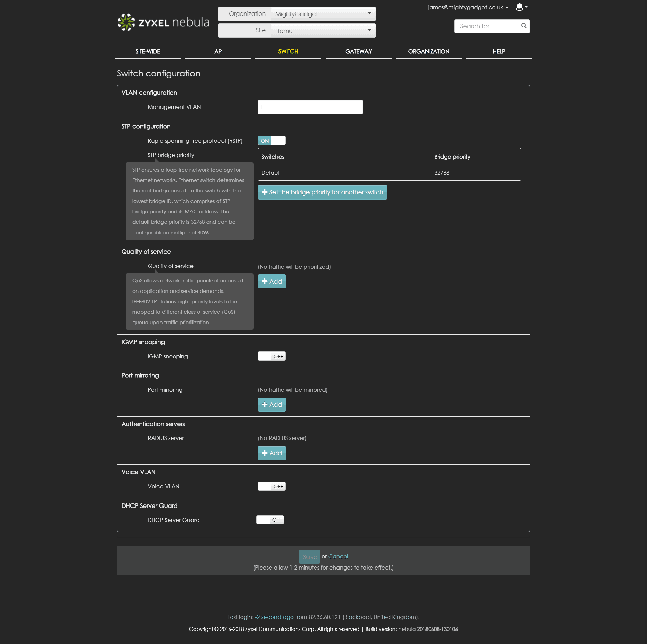
Task: Click plus icon to add RADIUS server
Action: [265, 453]
